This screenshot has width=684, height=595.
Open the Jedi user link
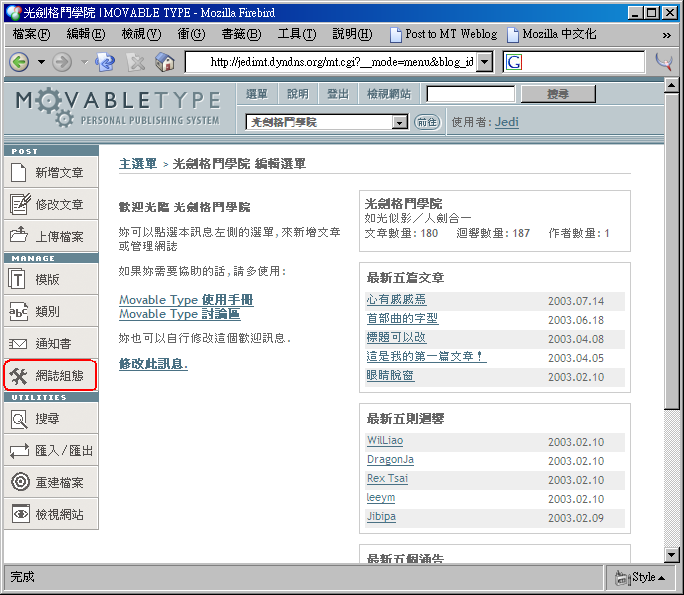506,122
